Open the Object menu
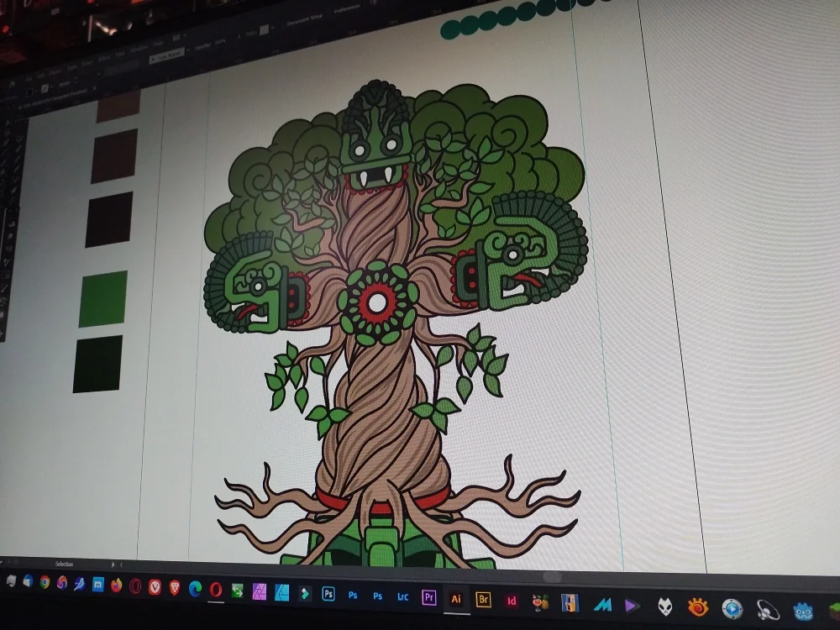840x630 pixels. pos(55,71)
